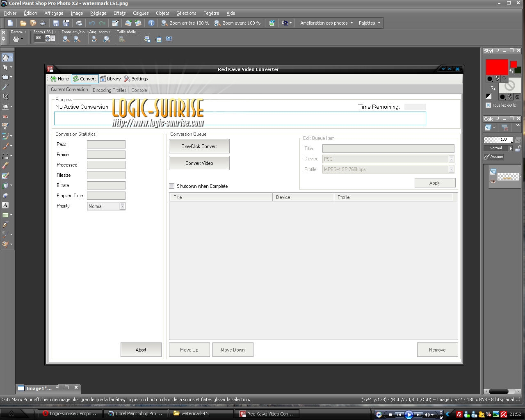525x420 pixels.
Task: Open the Library section in Red Kawa
Action: (x=110, y=79)
